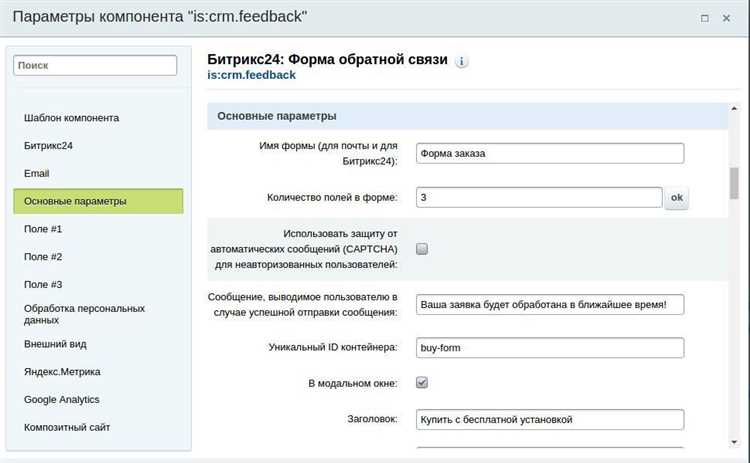The height and width of the screenshot is (463, 750).
Task: Open the is:crm.feedback component link
Action: (x=251, y=75)
